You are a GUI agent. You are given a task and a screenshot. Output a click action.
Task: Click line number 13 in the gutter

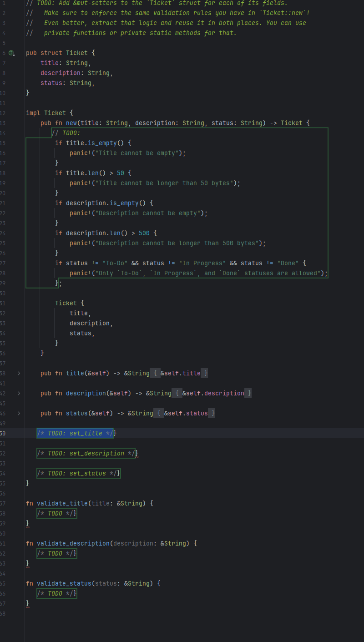point(3,123)
